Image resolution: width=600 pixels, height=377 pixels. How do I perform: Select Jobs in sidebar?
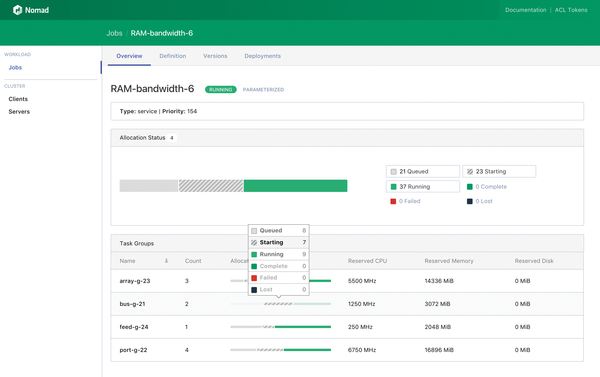coord(15,67)
